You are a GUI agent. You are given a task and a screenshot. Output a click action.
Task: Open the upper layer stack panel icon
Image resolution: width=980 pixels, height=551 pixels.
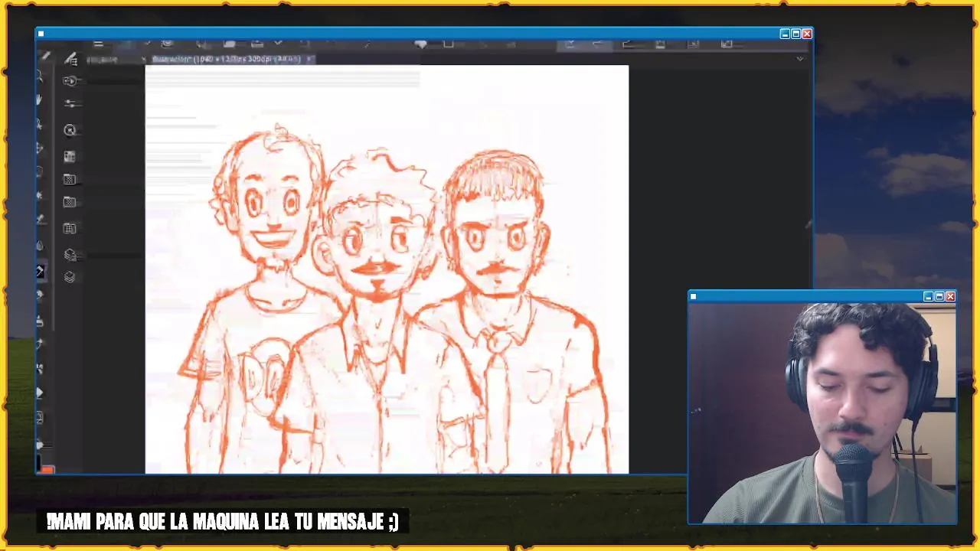70,255
